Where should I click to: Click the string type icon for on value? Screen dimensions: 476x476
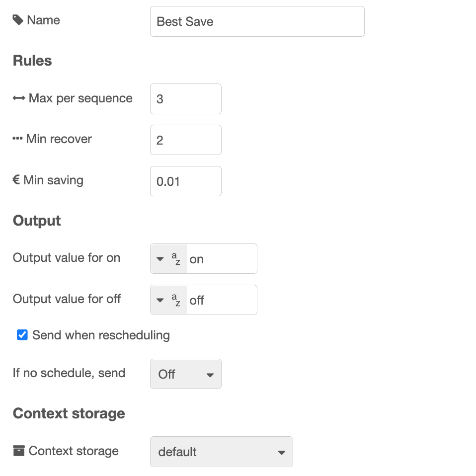point(176,259)
